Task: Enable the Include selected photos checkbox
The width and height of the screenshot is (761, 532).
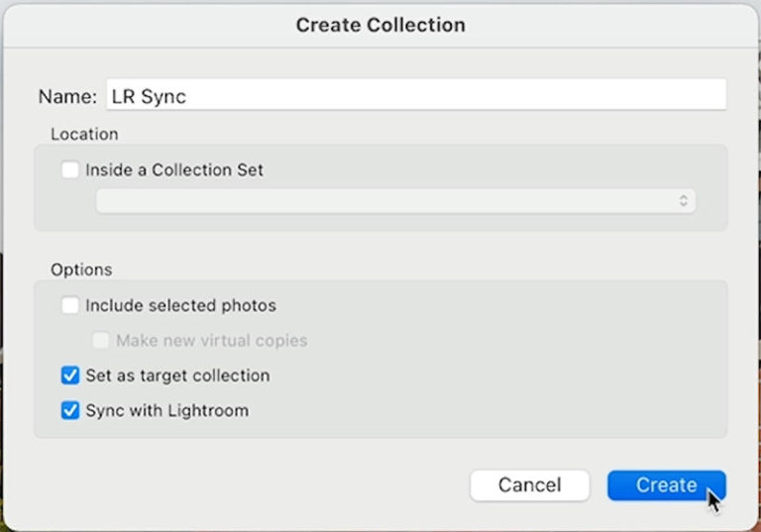Action: coord(70,306)
